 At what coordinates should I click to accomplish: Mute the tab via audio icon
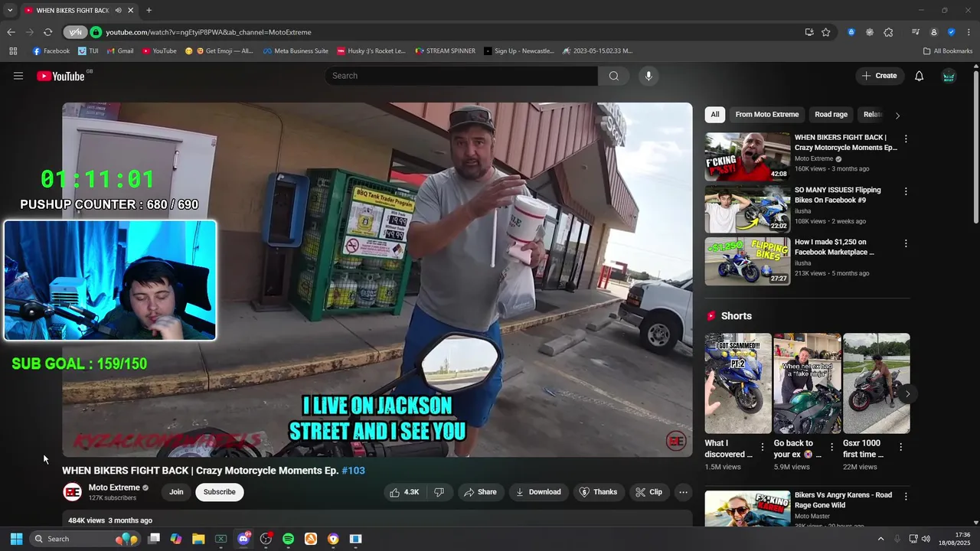pyautogui.click(x=118, y=11)
